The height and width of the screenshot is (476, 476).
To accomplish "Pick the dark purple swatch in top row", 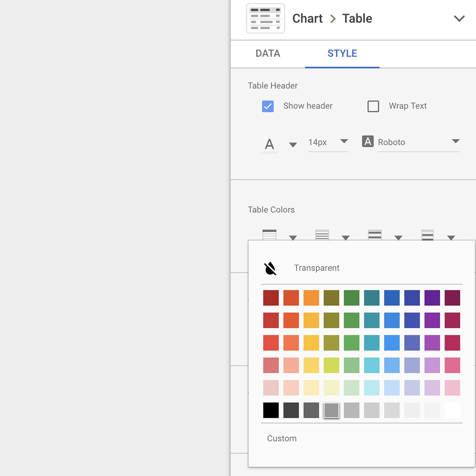I will click(432, 298).
